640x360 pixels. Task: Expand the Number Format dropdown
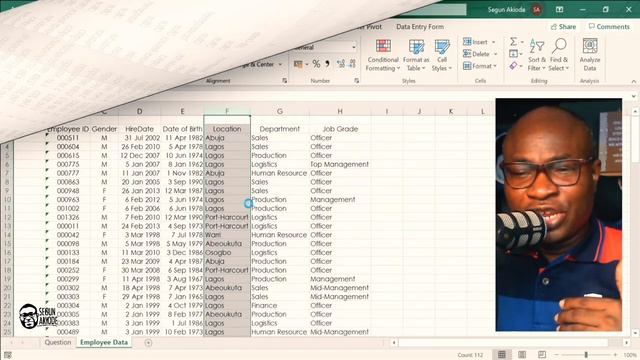353,47
